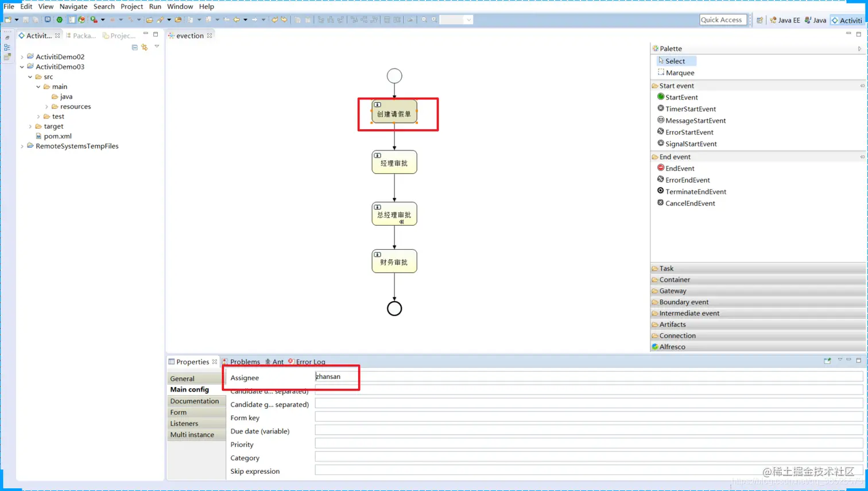Choose SignalStartEvent from palette
868x491 pixels.
tap(687, 144)
